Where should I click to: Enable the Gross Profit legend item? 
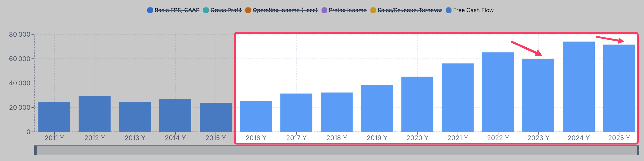coord(222,10)
